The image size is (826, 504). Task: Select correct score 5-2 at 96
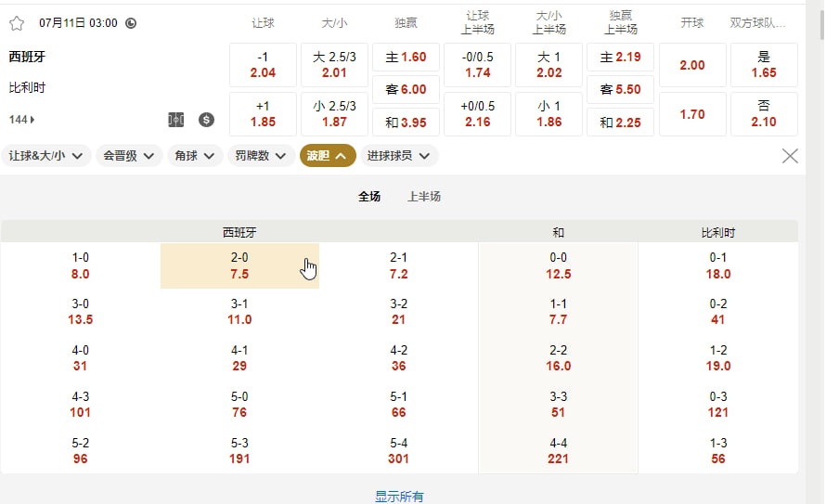(x=80, y=451)
